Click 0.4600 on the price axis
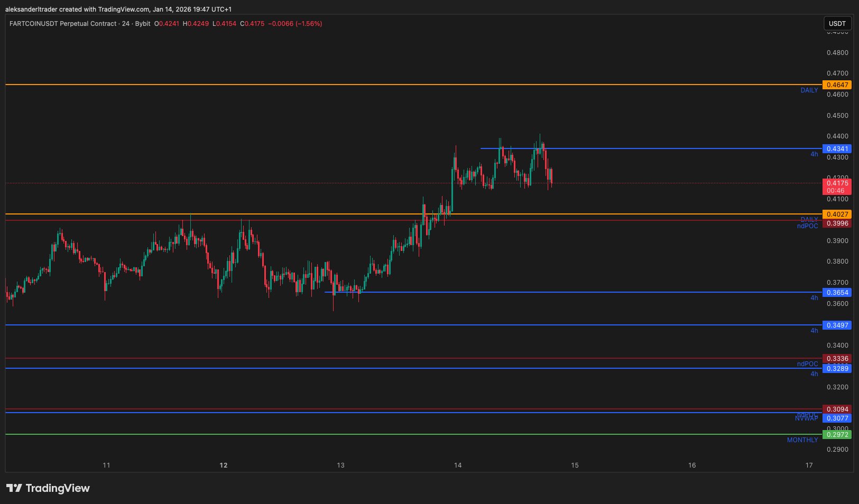The image size is (859, 504). pyautogui.click(x=837, y=95)
